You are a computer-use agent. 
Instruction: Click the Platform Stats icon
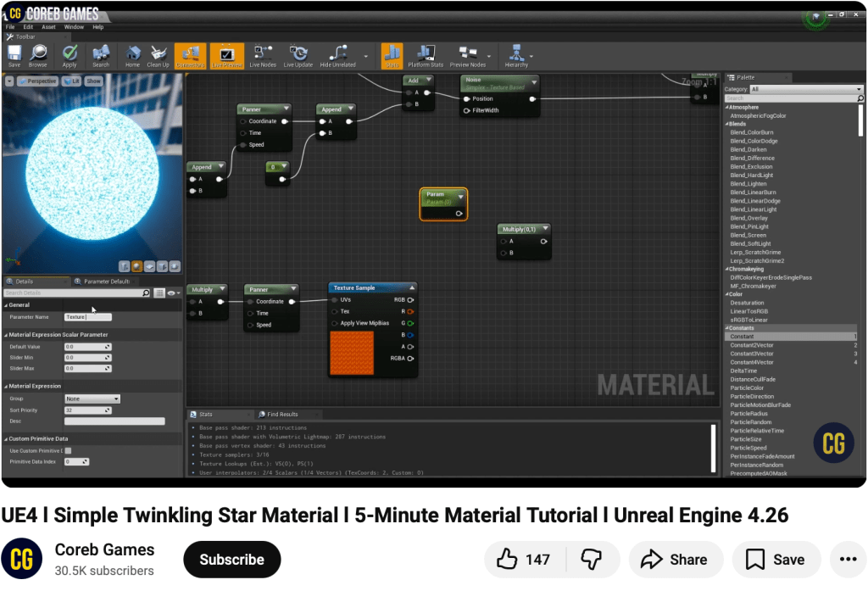[x=426, y=53]
